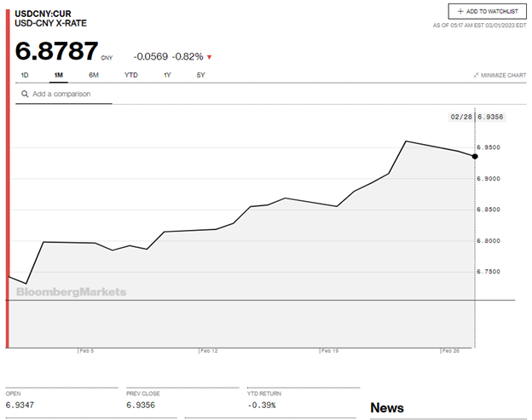Screen dimensions: 532x420
Task: Select the 1M time range tab
Action: (x=58, y=75)
